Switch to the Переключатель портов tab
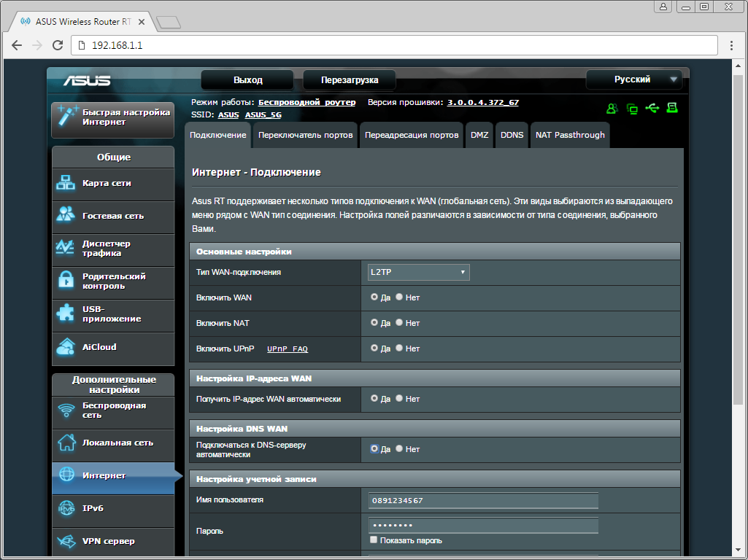Screen dimensions: 748x560 point(305,135)
